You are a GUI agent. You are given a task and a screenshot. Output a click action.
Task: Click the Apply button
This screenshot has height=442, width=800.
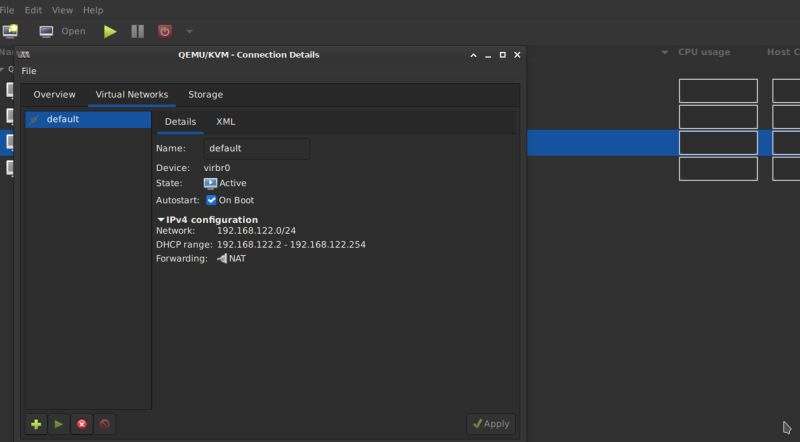point(491,424)
